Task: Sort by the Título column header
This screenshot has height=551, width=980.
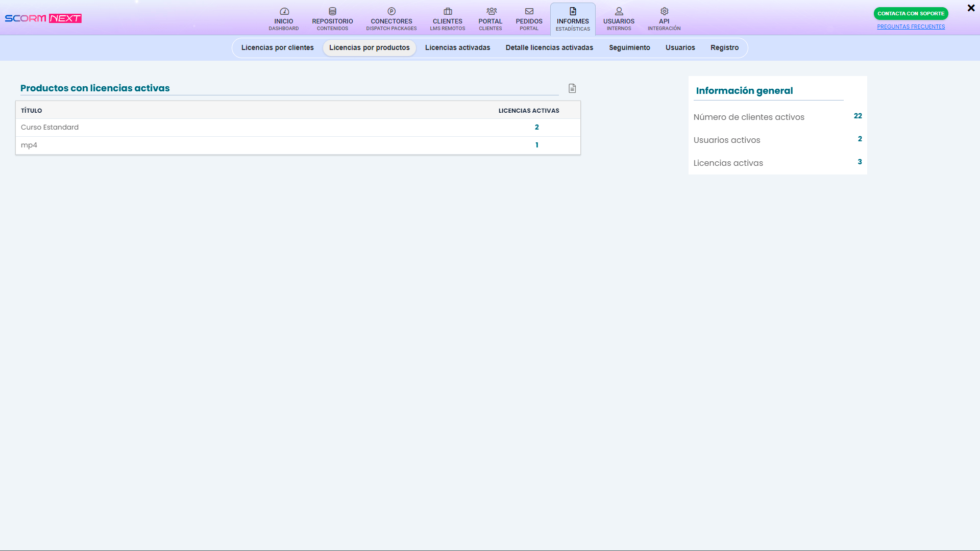Action: [31, 111]
